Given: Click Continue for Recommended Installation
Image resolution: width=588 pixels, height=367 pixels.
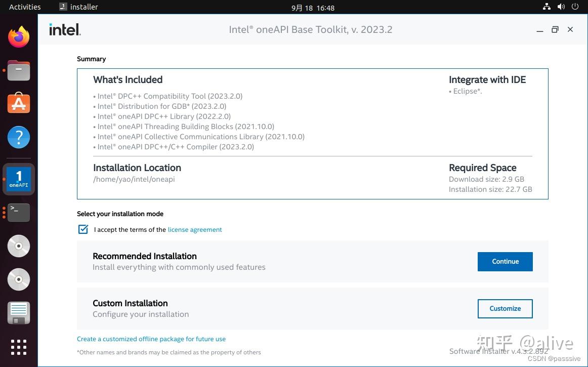Looking at the screenshot, I should [505, 261].
